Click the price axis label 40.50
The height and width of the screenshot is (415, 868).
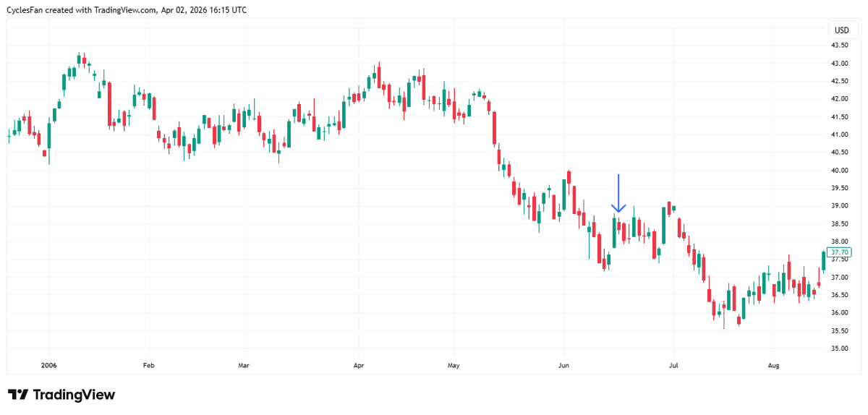(840, 153)
